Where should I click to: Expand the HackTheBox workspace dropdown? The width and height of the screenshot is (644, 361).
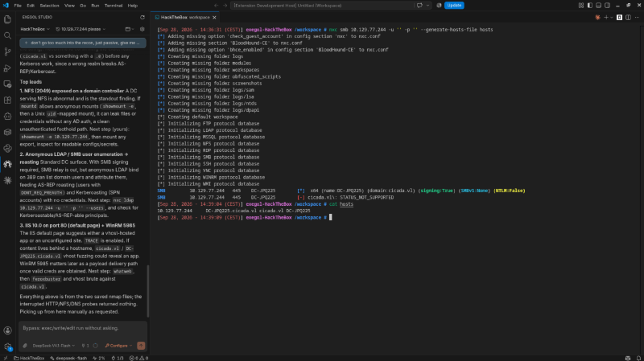click(35, 29)
